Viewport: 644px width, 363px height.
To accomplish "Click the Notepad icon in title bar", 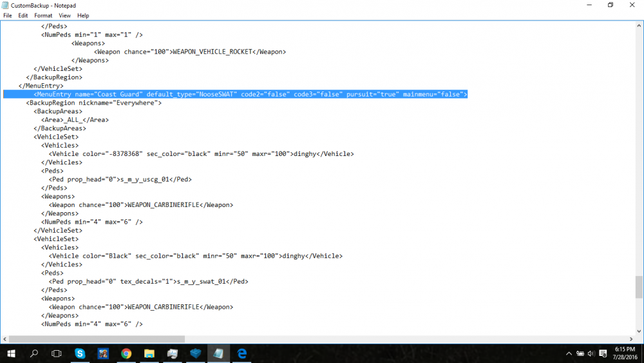I will point(5,5).
